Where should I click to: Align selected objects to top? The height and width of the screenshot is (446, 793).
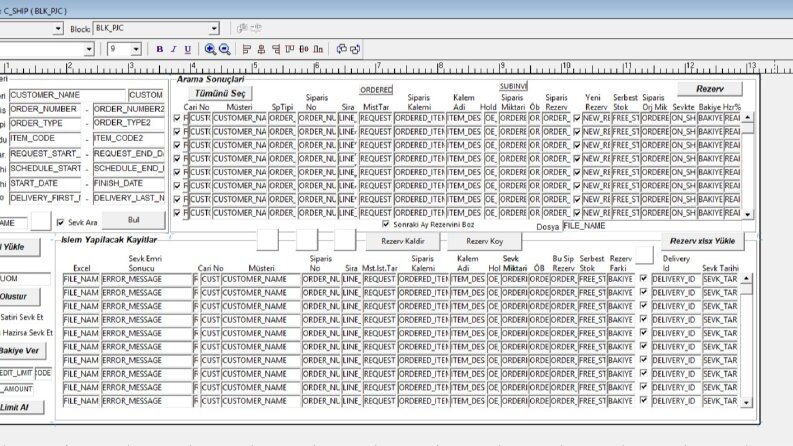pos(290,49)
